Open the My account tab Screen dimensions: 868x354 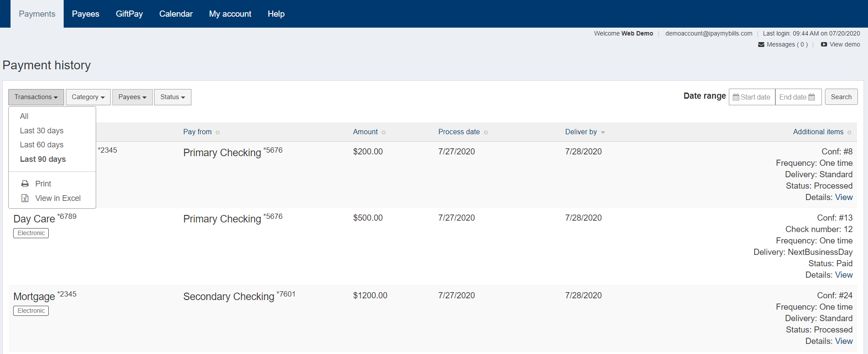tap(230, 14)
